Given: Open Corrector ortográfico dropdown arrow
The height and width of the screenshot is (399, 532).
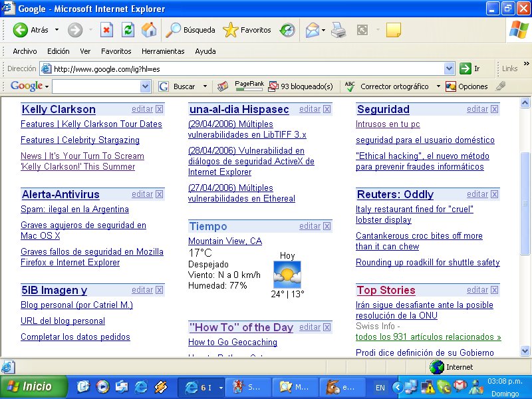Looking at the screenshot, I should click(438, 86).
